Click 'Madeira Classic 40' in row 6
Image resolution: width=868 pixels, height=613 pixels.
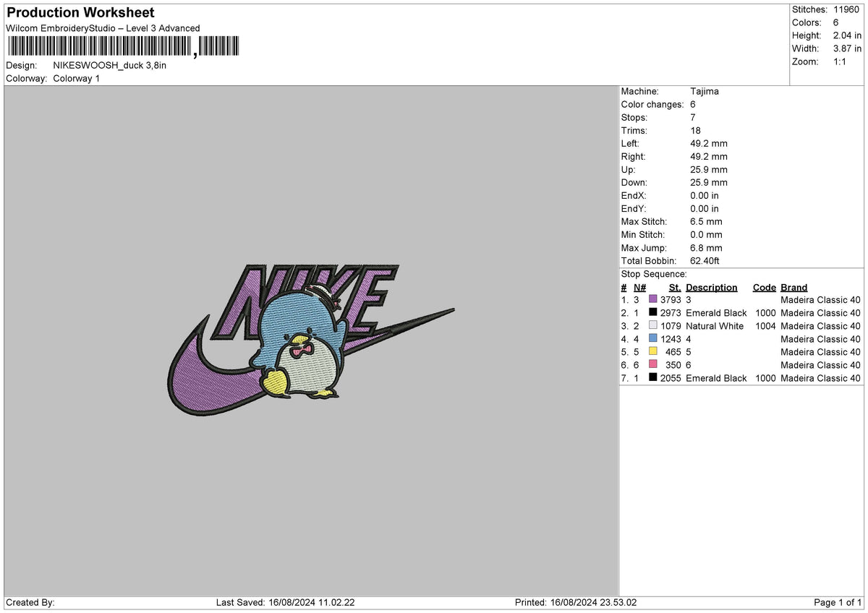pos(821,364)
